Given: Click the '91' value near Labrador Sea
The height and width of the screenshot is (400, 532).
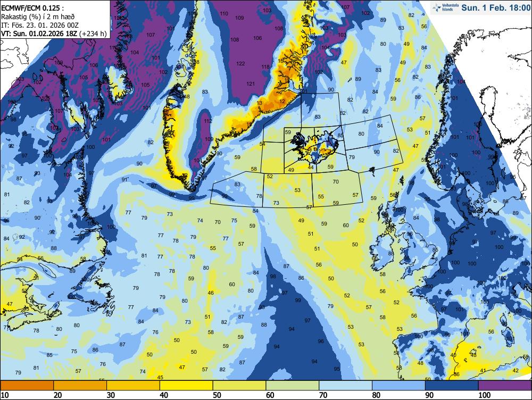Looking at the screenshot, I should click(x=124, y=179).
